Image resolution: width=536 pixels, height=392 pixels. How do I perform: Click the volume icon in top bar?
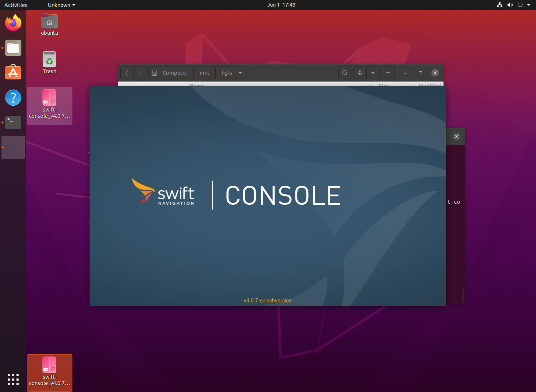click(x=510, y=5)
